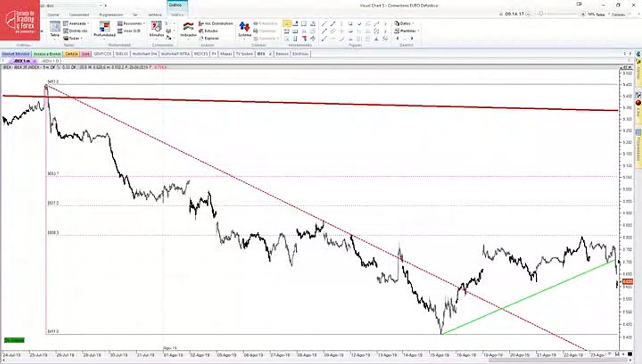Open the TV System workspace tab
This screenshot has width=642, height=364.
click(245, 54)
